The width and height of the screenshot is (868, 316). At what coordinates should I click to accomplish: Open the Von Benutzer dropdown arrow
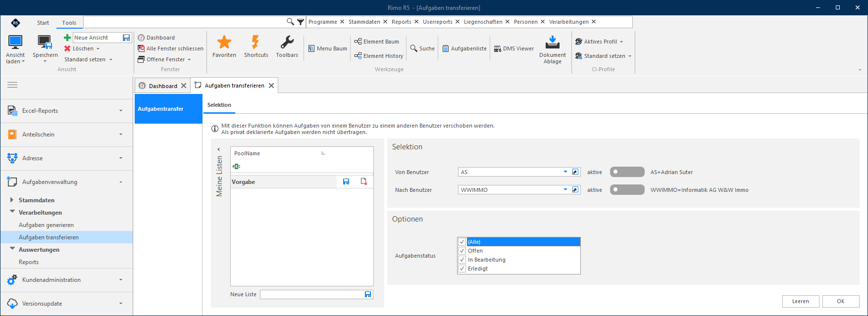click(x=565, y=172)
